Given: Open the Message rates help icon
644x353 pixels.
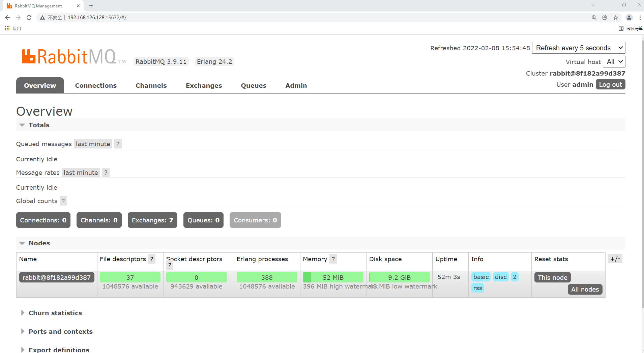Looking at the screenshot, I should (106, 172).
